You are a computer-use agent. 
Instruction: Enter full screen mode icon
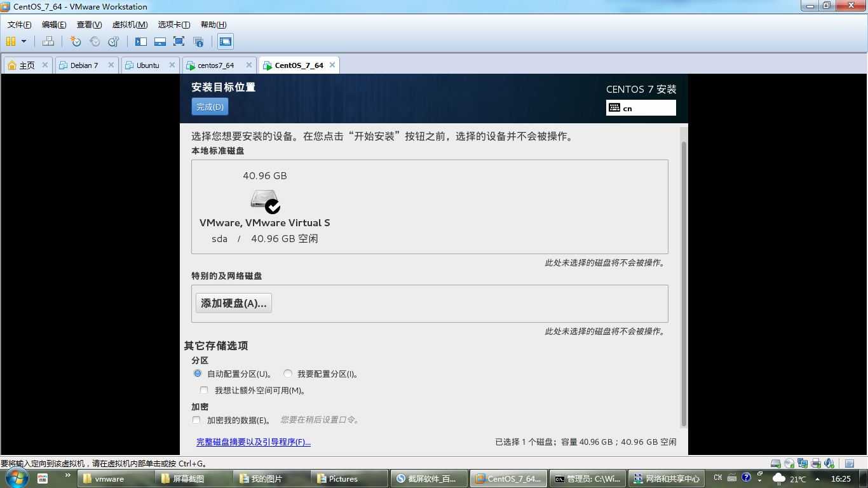coord(179,41)
